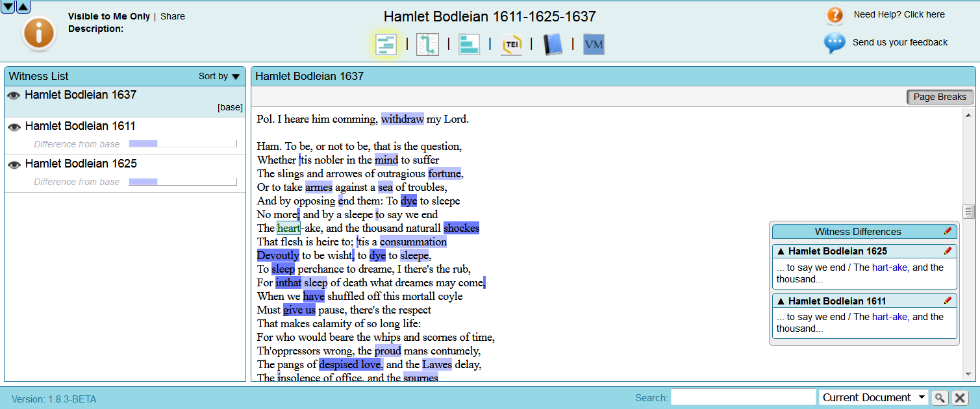Toggle visibility of Hamlet Bodleian 1625 witness
Viewport: 980px width, 409px height.
click(14, 165)
